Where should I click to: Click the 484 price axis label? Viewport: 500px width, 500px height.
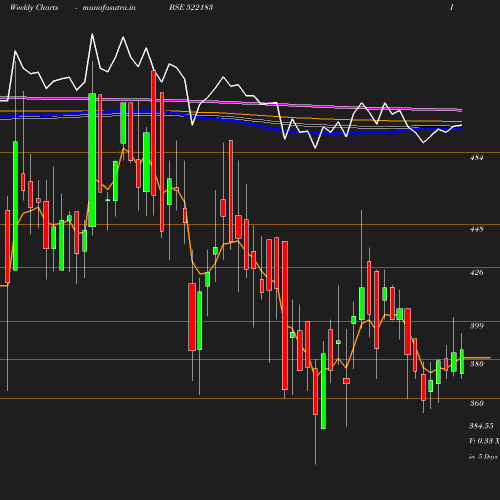pos(476,157)
